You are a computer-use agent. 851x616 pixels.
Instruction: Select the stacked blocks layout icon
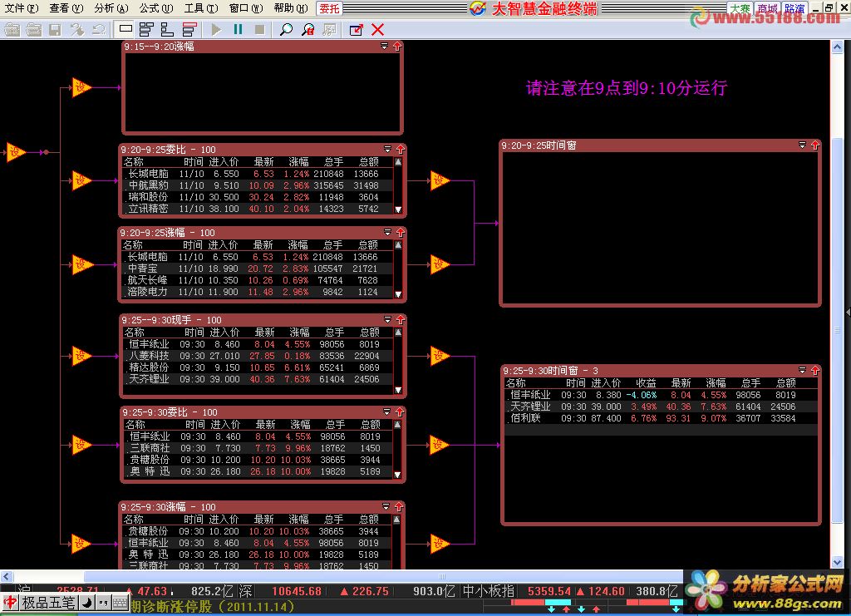pos(146,29)
